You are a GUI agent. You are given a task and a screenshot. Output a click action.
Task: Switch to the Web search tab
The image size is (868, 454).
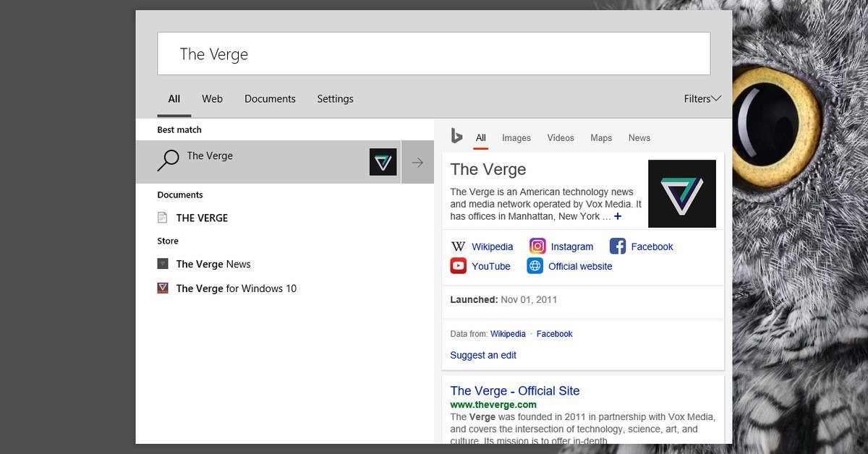coord(212,98)
